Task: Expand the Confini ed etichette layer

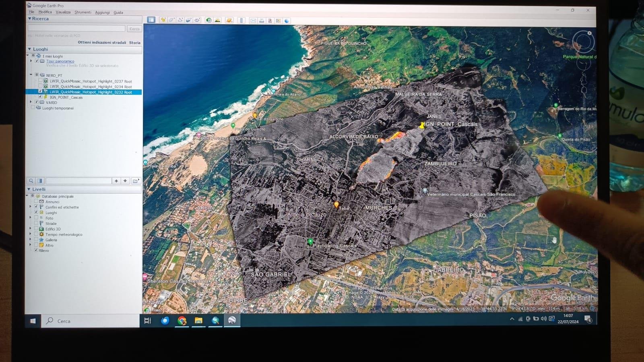Action: point(30,207)
